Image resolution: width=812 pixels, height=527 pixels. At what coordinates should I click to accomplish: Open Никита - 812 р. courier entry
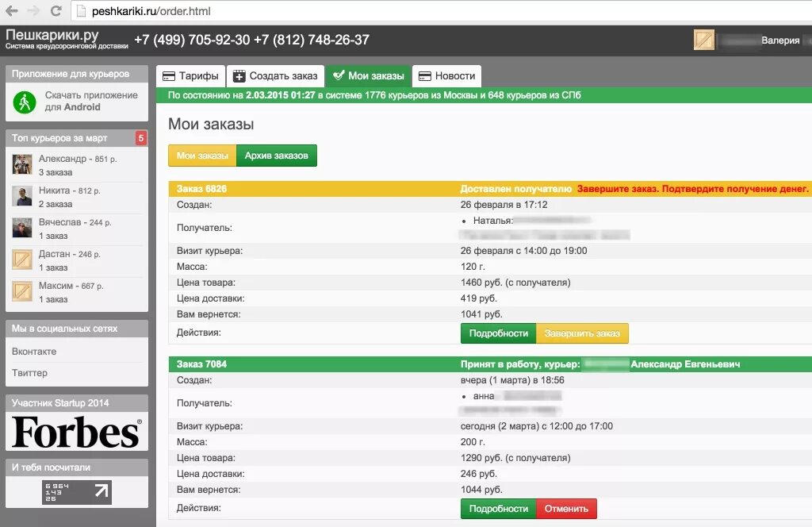pyautogui.click(x=70, y=190)
